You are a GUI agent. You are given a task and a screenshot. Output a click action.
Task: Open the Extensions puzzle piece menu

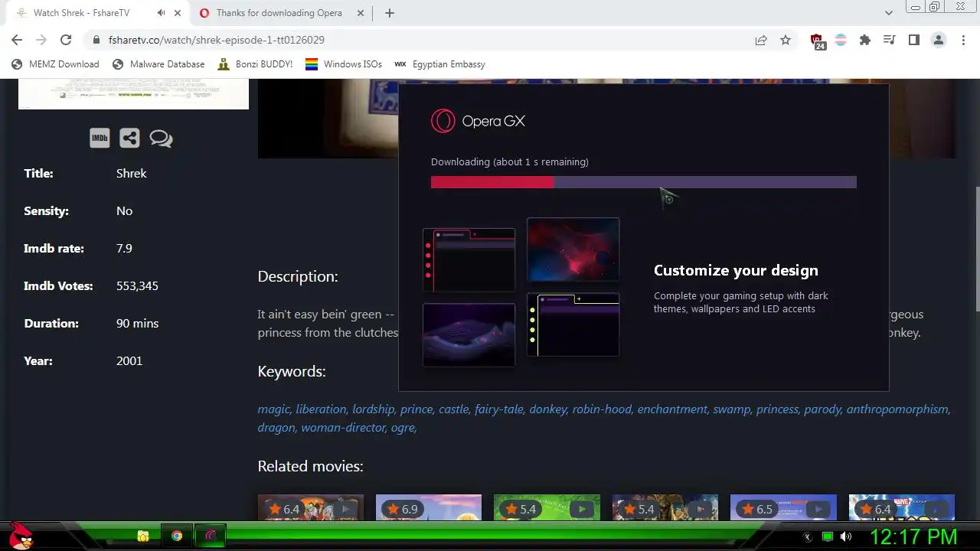coord(865,40)
